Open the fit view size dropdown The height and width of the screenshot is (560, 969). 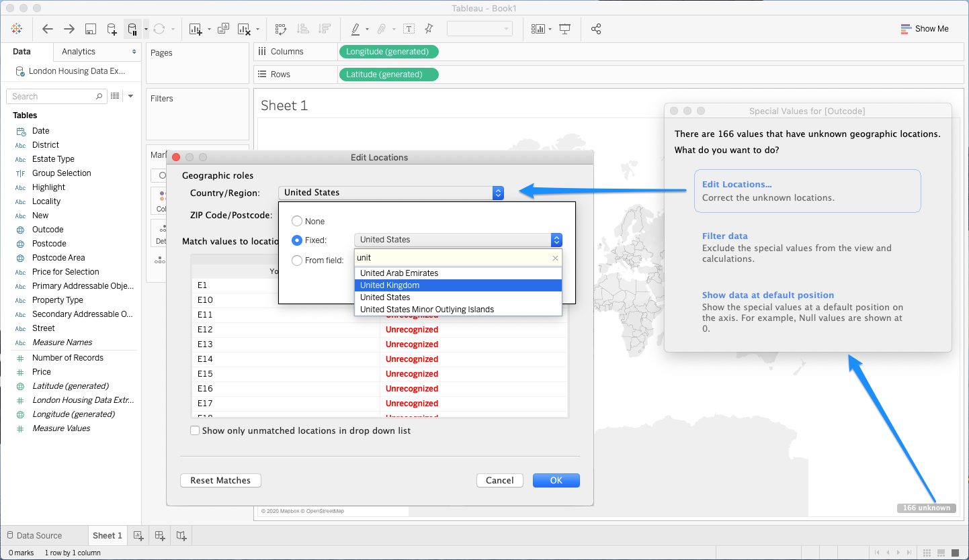[480, 29]
